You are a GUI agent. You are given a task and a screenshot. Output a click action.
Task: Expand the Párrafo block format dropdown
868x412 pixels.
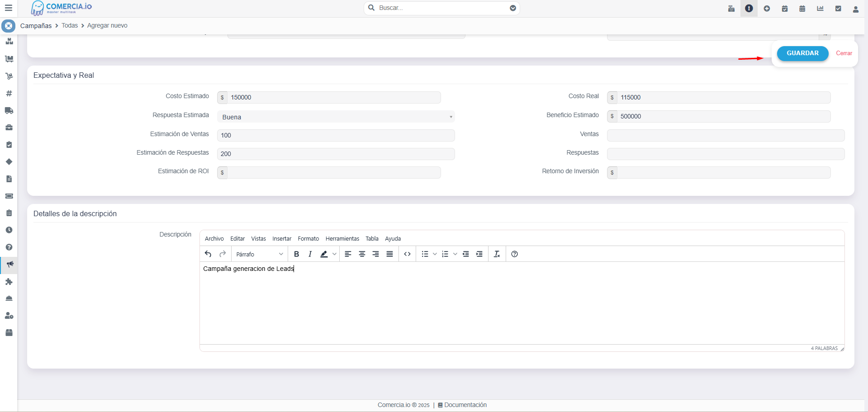coord(260,254)
